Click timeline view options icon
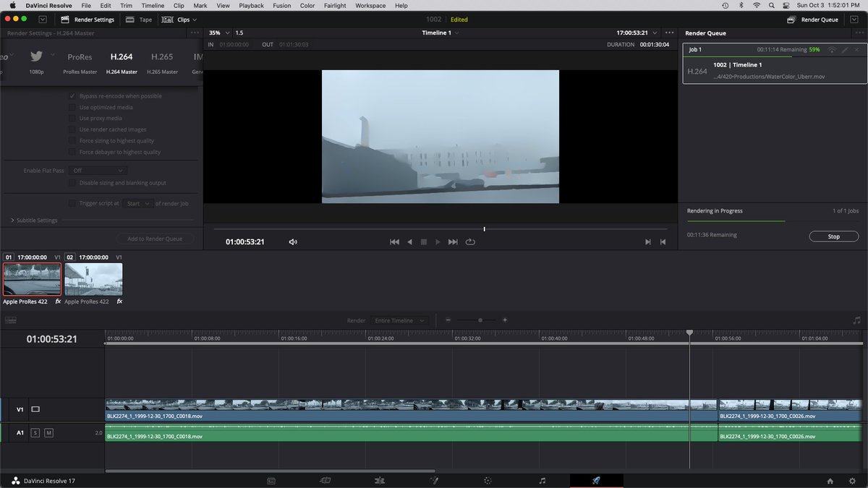Viewport: 868px width, 488px height. click(x=11, y=320)
